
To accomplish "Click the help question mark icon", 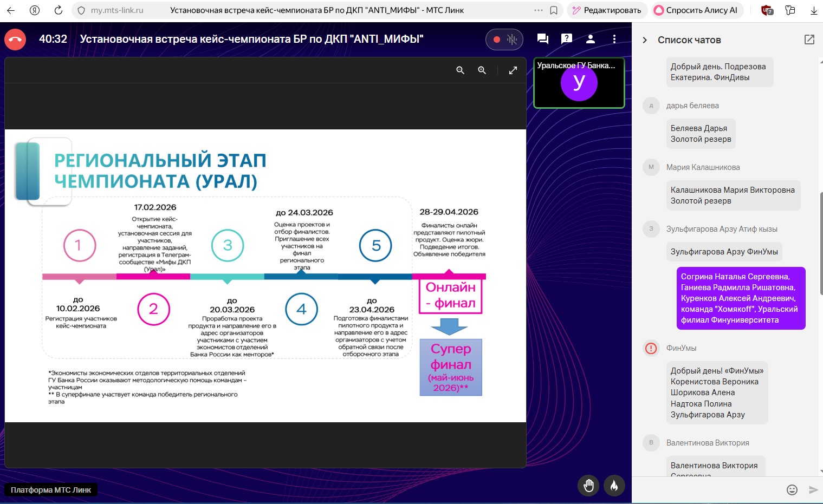I will click(x=566, y=39).
